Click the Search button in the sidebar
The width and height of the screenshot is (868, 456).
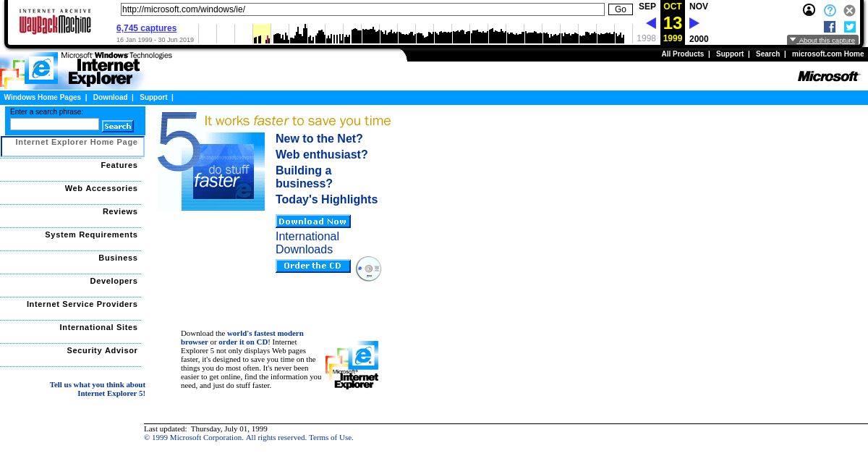pyautogui.click(x=118, y=126)
